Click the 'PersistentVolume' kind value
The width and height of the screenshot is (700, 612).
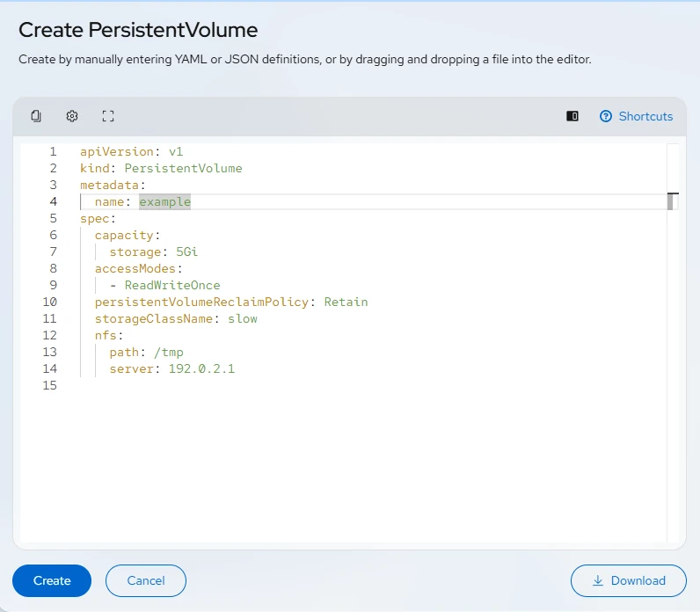[183, 168]
